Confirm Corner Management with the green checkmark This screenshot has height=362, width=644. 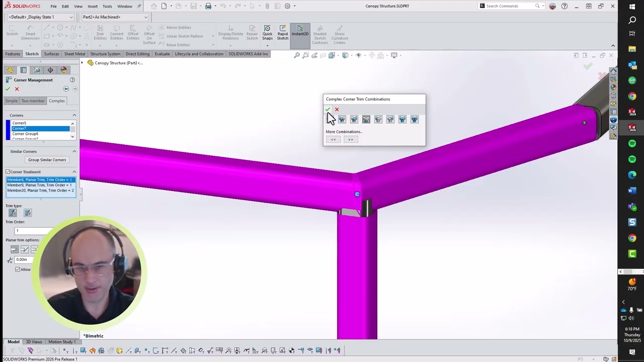[8, 89]
